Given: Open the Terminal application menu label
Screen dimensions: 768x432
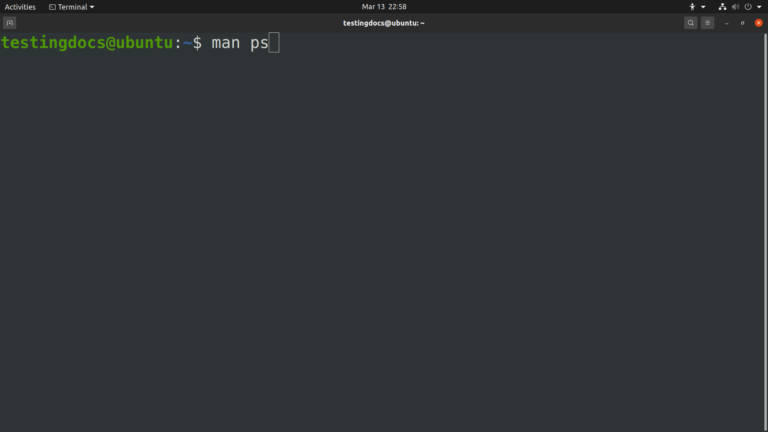Looking at the screenshot, I should click(x=72, y=7).
